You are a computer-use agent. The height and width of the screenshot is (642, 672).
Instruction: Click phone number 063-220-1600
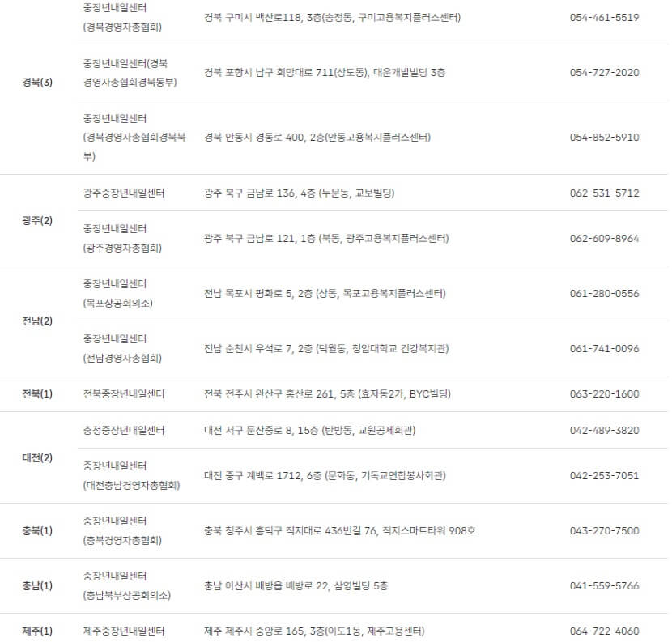pos(604,393)
